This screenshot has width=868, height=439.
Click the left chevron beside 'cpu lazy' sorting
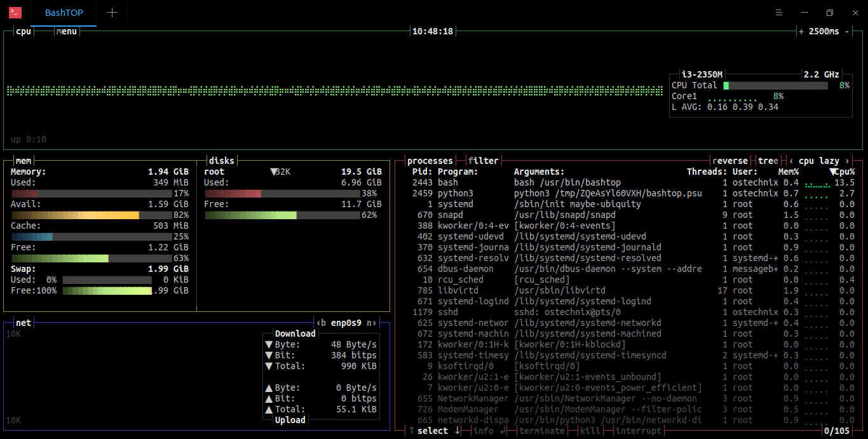(791, 160)
